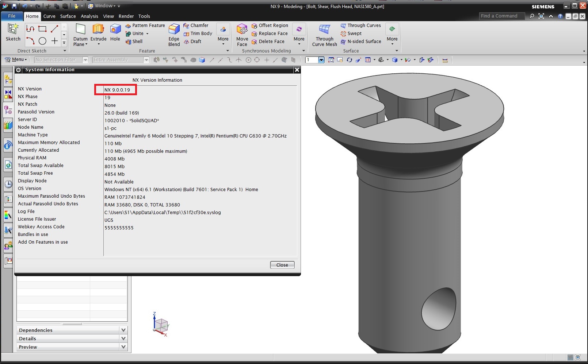588x364 pixels.
Task: Click the Measure distance toolbar icon
Action: tap(445, 60)
